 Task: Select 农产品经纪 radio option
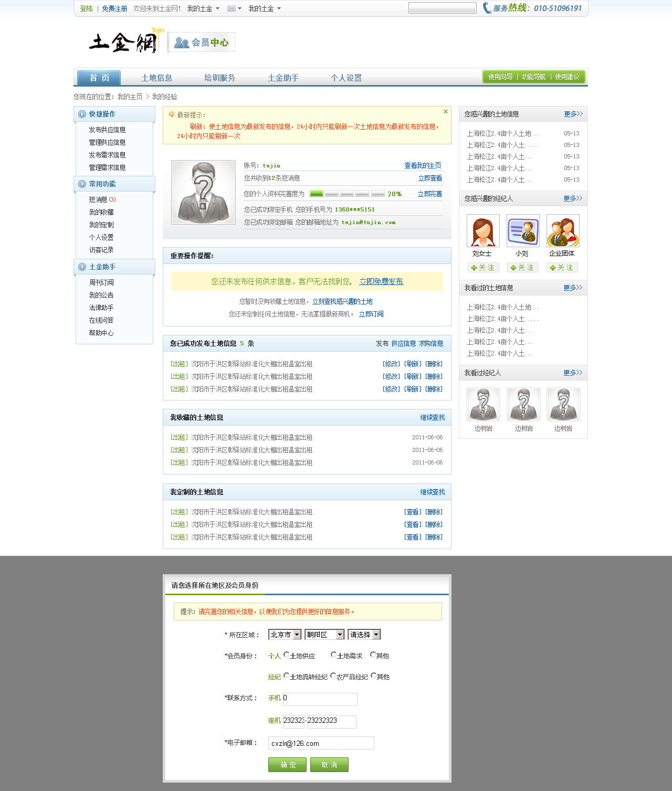333,676
